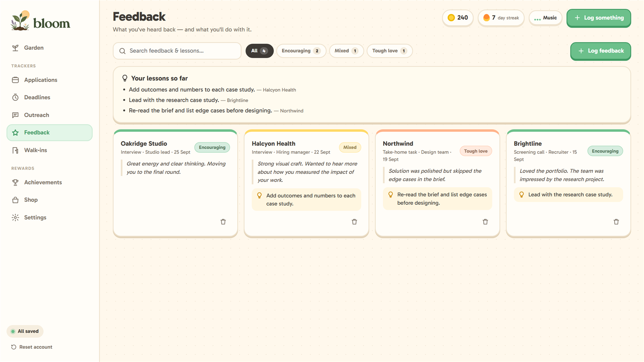This screenshot has width=644, height=362.
Task: Delete the Northwind feedback card
Action: click(x=485, y=222)
